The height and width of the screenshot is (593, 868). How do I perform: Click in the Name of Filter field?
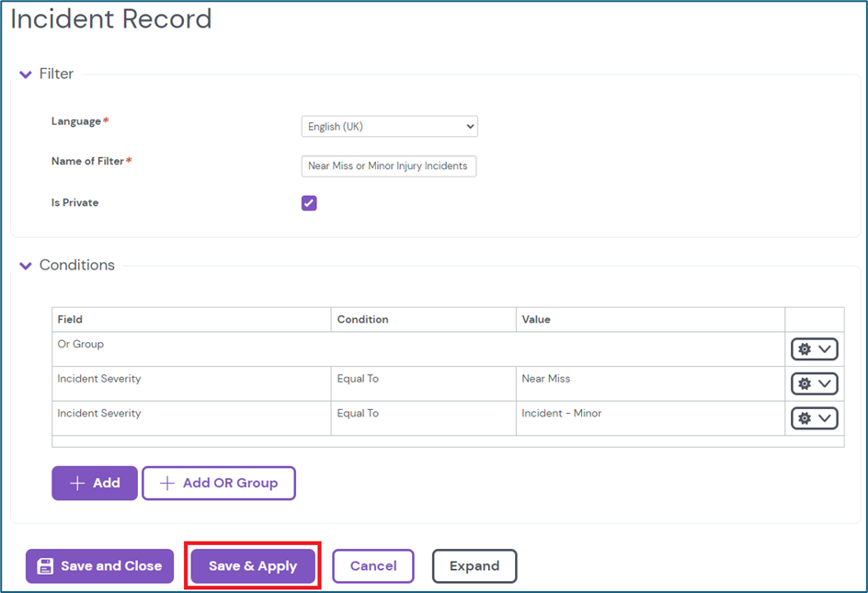coord(388,166)
